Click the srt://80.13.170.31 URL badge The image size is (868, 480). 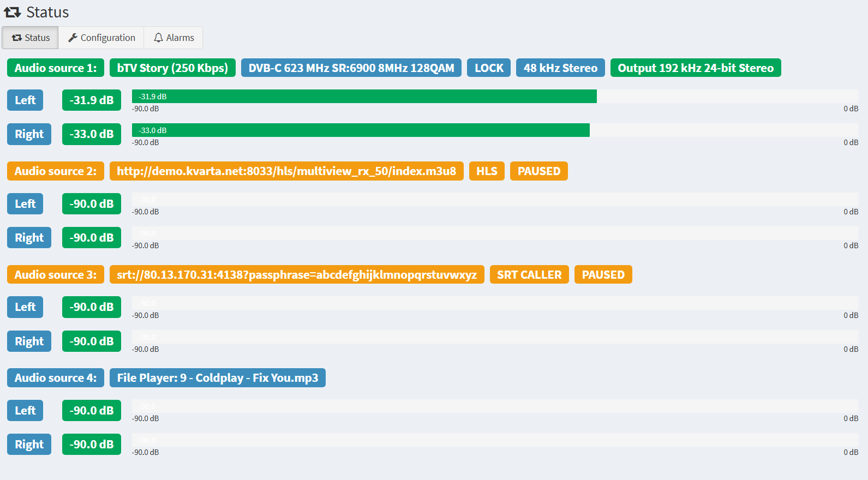pos(297,274)
